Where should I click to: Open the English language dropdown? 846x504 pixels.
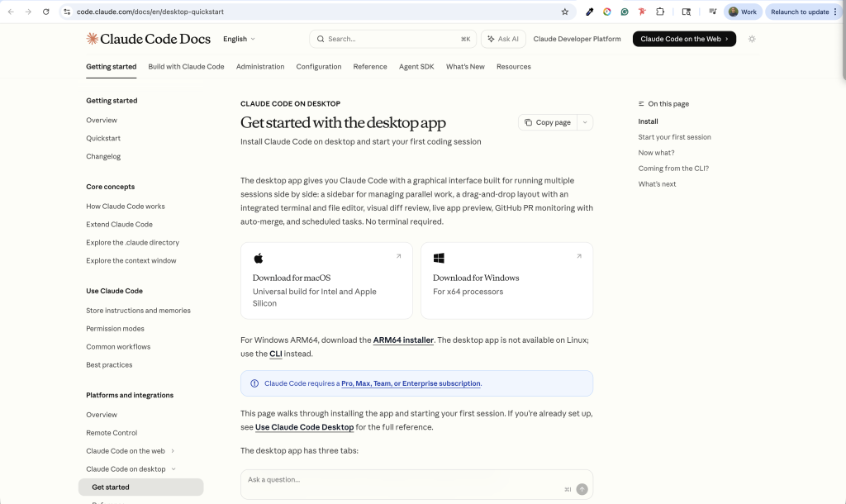point(239,39)
